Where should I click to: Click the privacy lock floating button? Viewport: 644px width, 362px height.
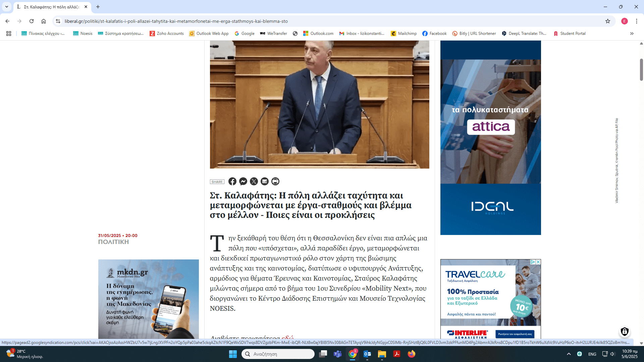tap(624, 331)
